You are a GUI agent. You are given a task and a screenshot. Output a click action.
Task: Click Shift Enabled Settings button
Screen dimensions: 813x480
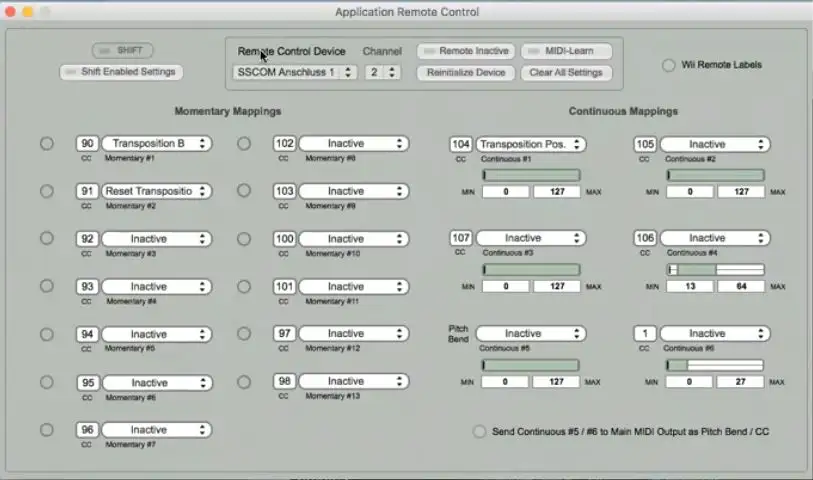121,72
